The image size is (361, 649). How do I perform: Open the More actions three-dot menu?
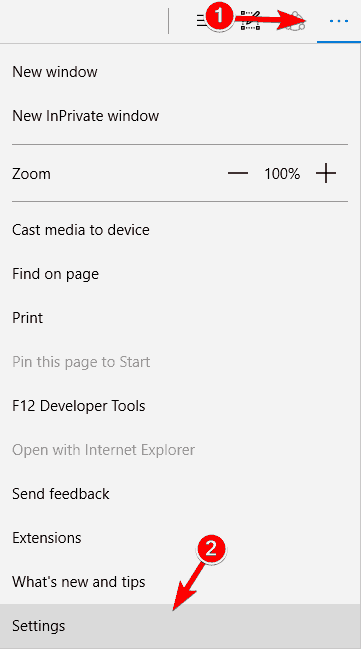(339, 21)
